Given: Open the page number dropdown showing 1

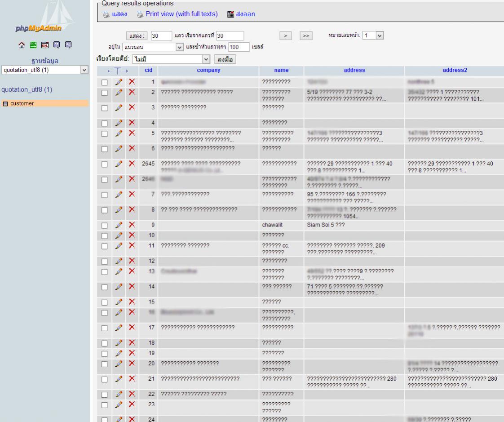Looking at the screenshot, I should click(x=373, y=36).
